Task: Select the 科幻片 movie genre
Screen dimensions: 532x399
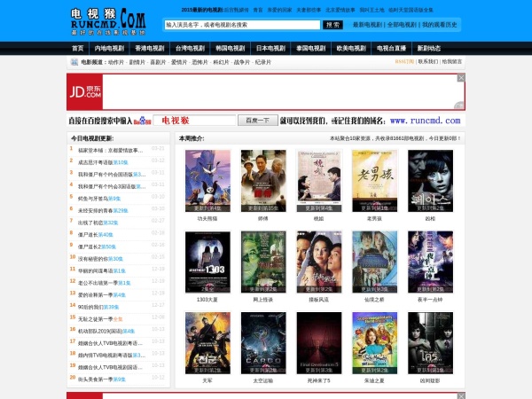Action: 221,62
